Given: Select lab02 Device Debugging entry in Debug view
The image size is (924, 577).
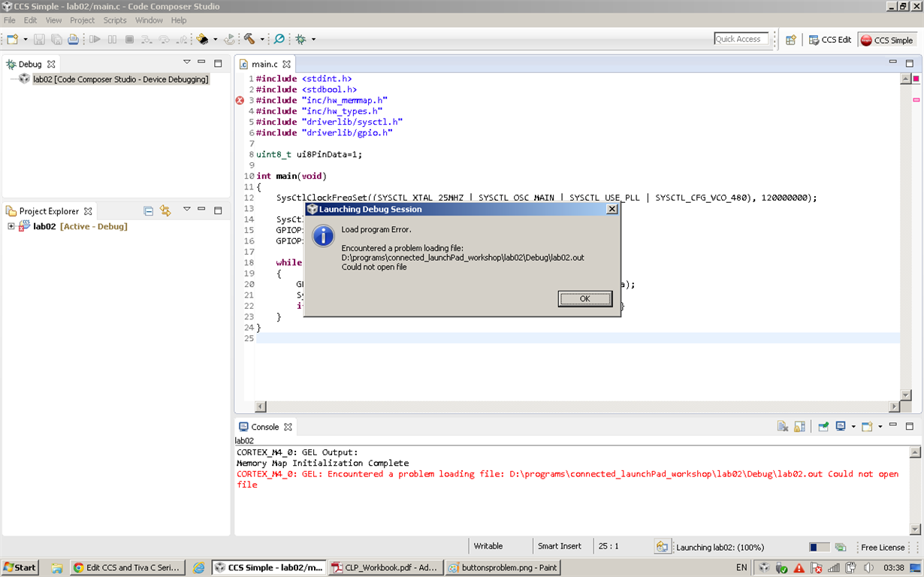Looking at the screenshot, I should tap(121, 79).
